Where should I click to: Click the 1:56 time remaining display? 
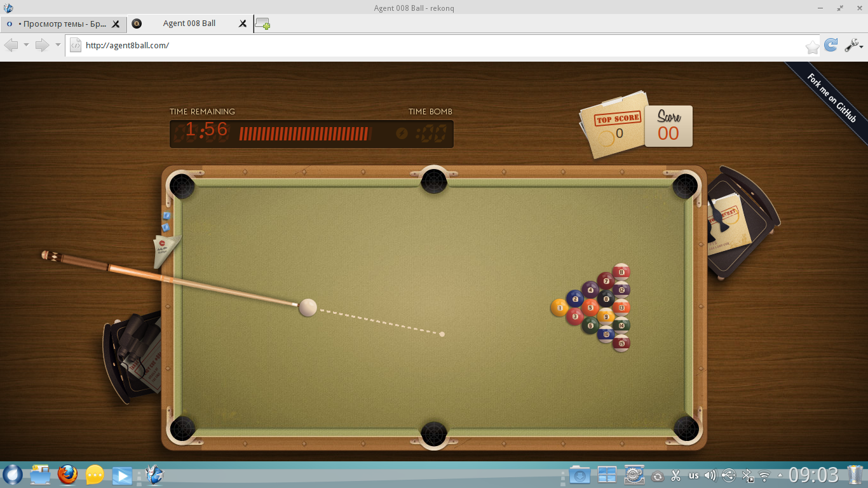(x=206, y=130)
